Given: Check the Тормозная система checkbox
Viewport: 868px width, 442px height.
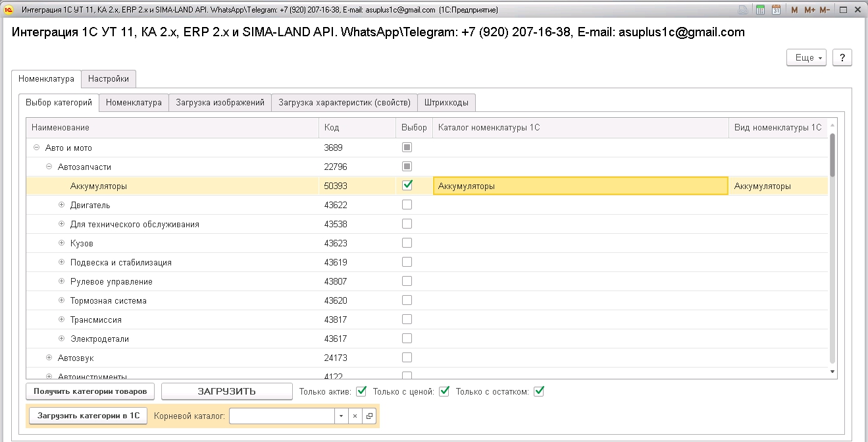Looking at the screenshot, I should [x=407, y=300].
